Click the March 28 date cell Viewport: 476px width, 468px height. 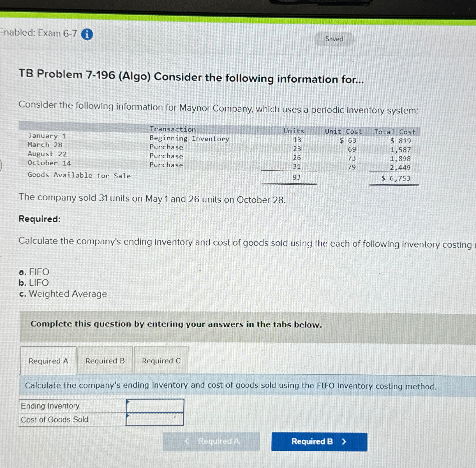coord(45,145)
